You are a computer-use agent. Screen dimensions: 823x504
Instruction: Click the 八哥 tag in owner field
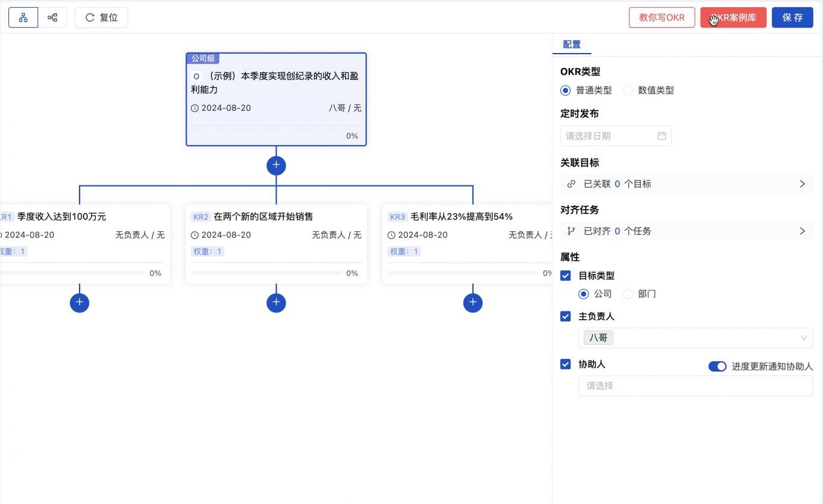point(598,338)
